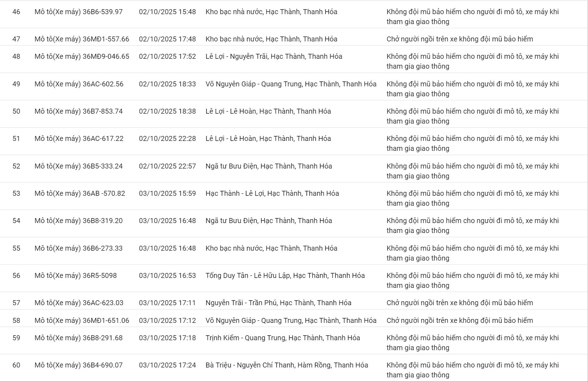
Task: Select the 36MĐ1-651.06 vehicle entry
Action: [x=82, y=320]
